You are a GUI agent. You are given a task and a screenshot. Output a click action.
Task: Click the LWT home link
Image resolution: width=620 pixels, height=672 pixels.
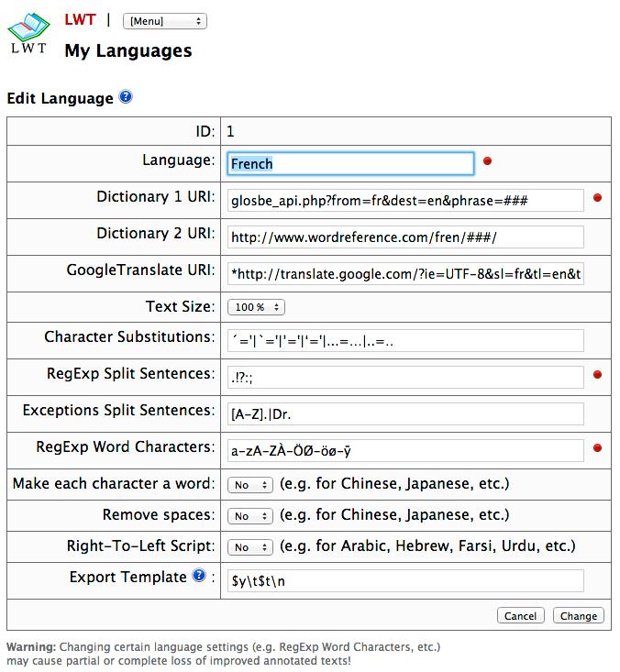tap(78, 18)
